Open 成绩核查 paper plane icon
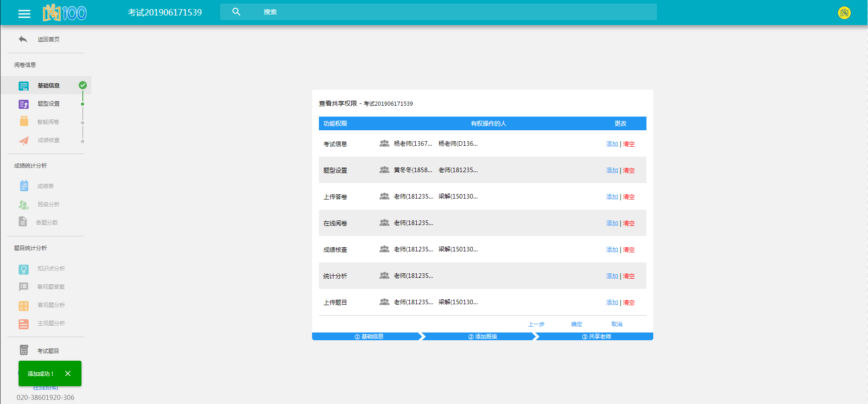This screenshot has height=404, width=868. tap(24, 140)
